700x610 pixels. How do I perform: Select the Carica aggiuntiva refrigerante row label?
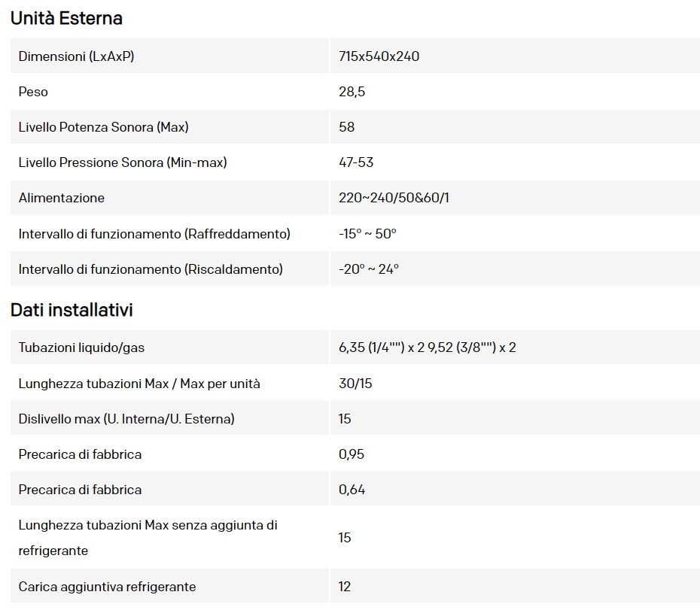click(x=107, y=587)
